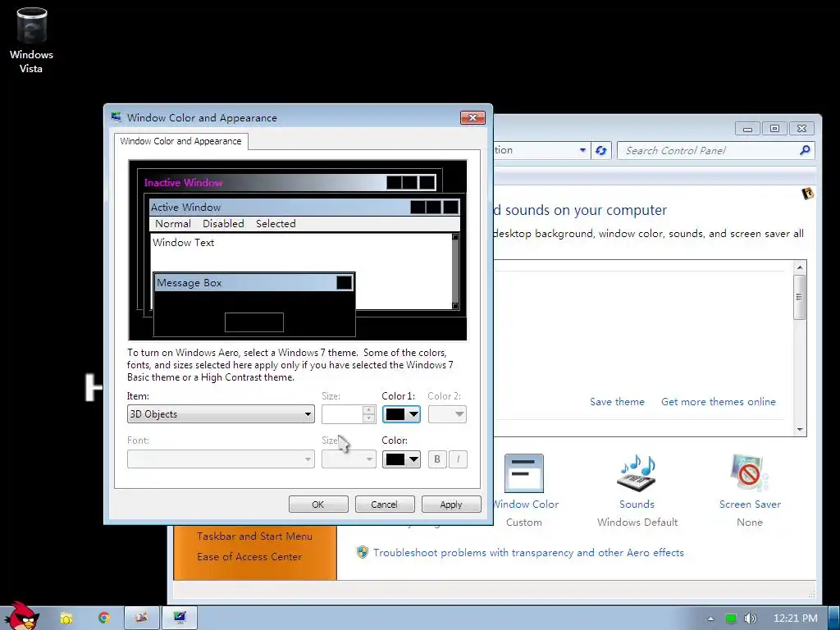
Task: Show hidden system tray icons
Action: point(710,619)
